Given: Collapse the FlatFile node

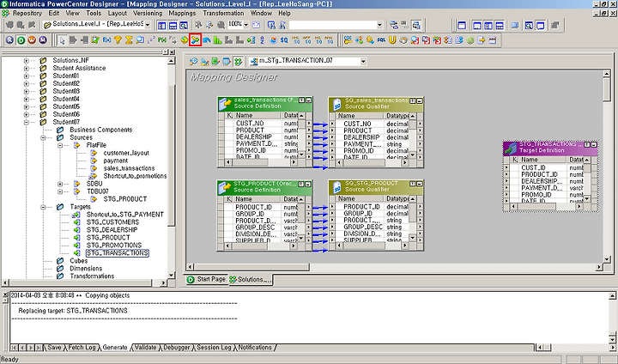Looking at the screenshot, I should coord(60,146).
